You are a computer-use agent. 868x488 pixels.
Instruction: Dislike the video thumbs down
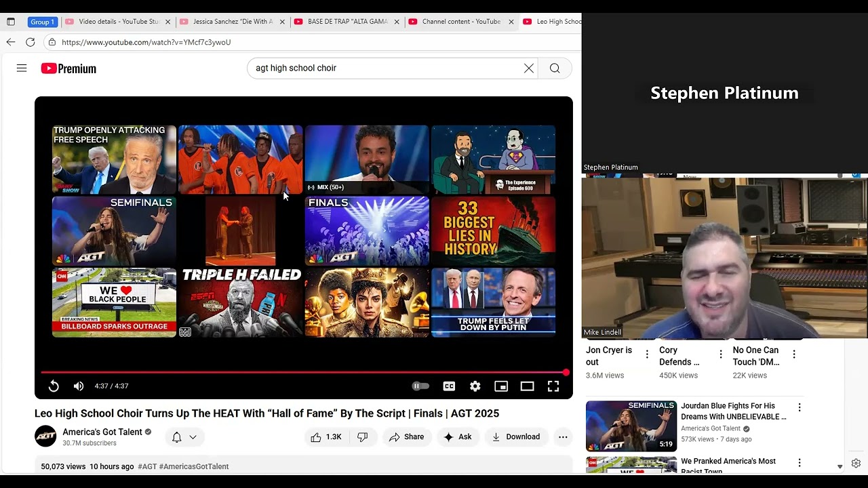363,437
